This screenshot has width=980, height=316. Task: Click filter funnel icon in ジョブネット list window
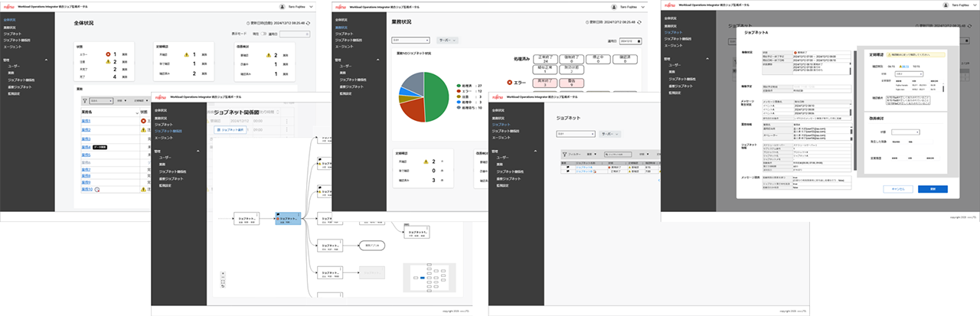[x=563, y=154]
